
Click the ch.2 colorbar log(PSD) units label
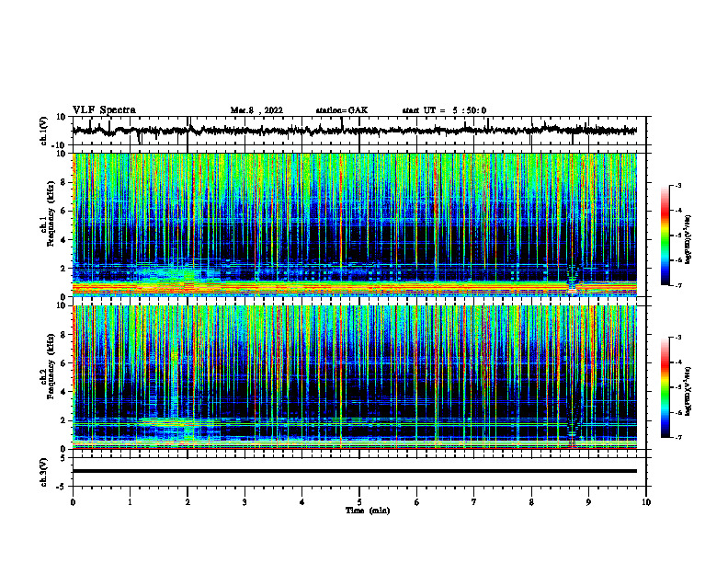(688, 391)
